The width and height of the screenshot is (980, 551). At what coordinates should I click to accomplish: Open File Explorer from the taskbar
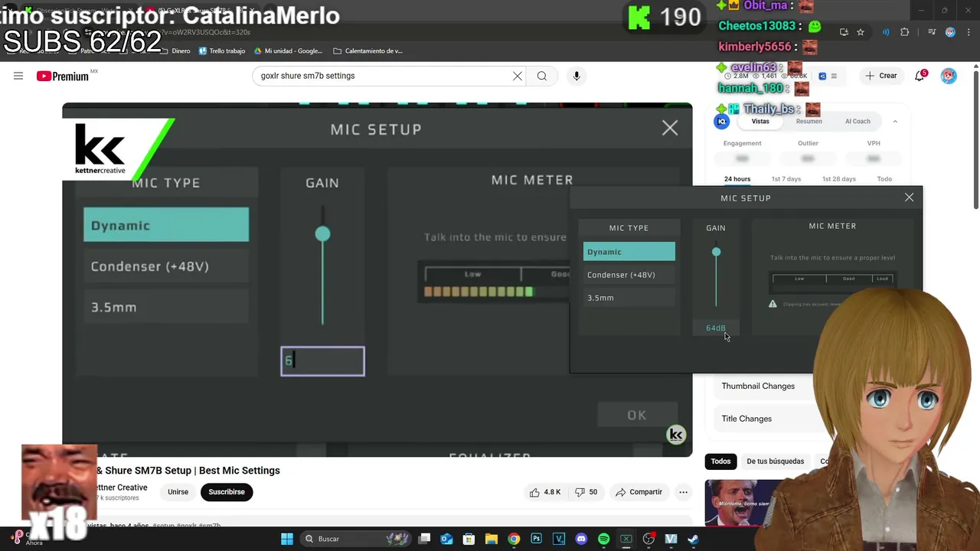pyautogui.click(x=491, y=539)
